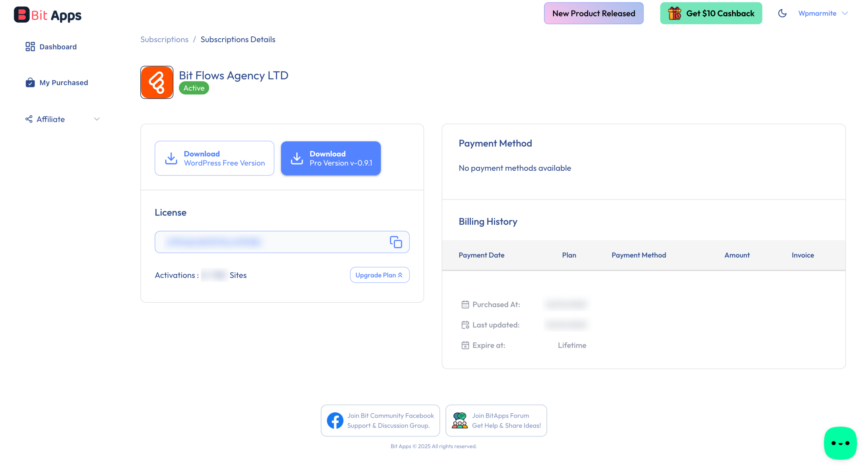868x471 pixels.
Task: Open Dashboard in sidebar
Action: click(x=51, y=46)
